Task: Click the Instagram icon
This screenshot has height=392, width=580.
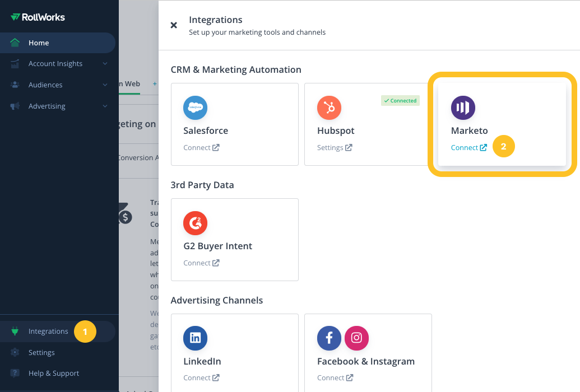Action: click(x=356, y=338)
